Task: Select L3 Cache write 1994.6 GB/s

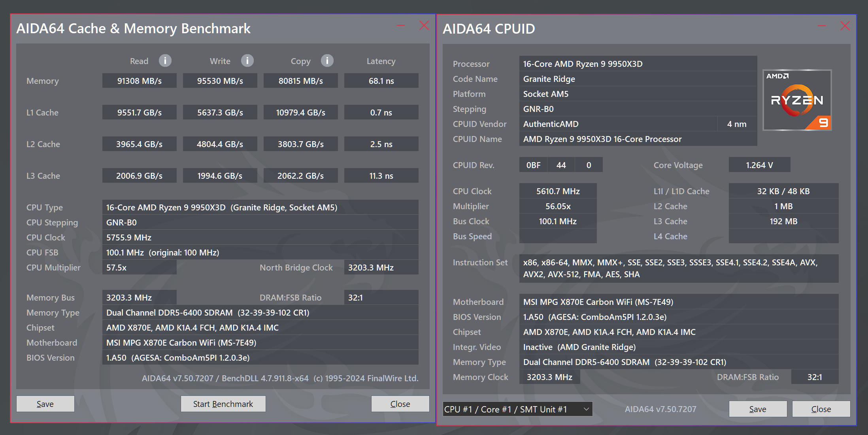Action: point(220,176)
